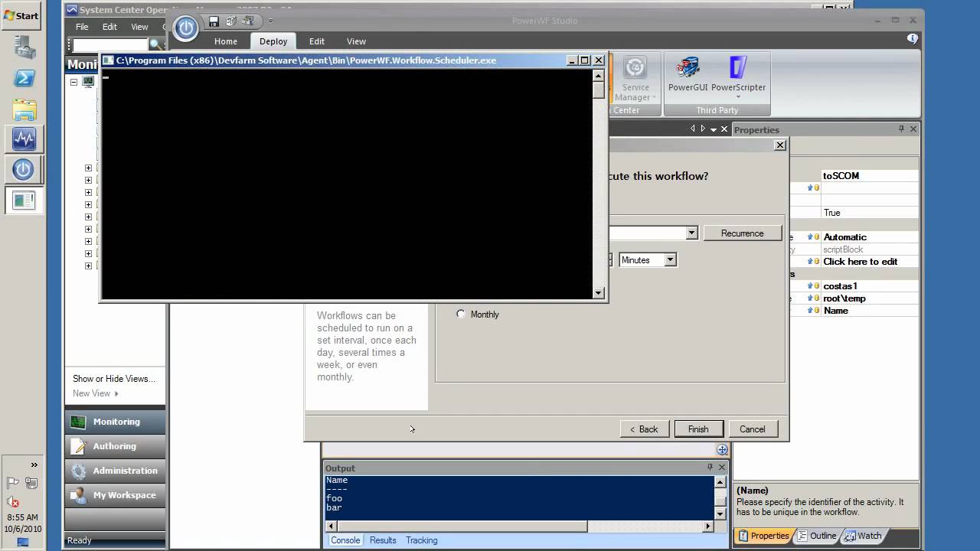Open the Start menu

click(21, 15)
